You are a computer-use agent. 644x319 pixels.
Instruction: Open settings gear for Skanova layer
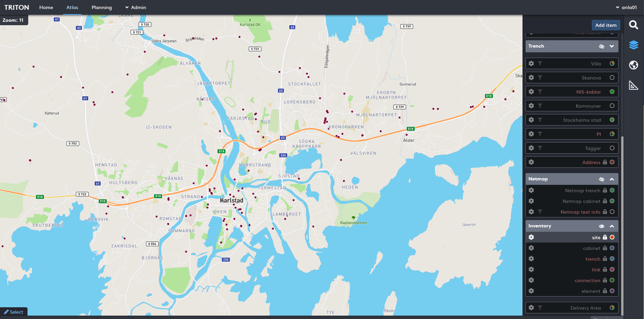coord(531,77)
